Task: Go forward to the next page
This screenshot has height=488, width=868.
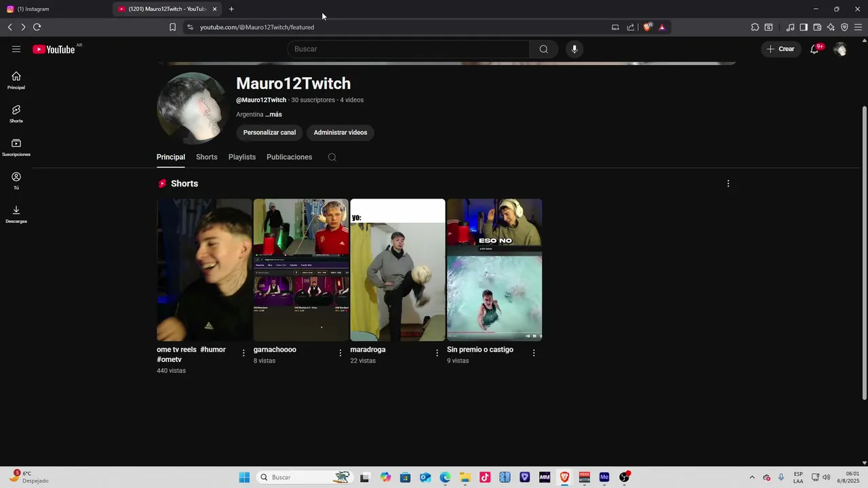Action: 23,27
